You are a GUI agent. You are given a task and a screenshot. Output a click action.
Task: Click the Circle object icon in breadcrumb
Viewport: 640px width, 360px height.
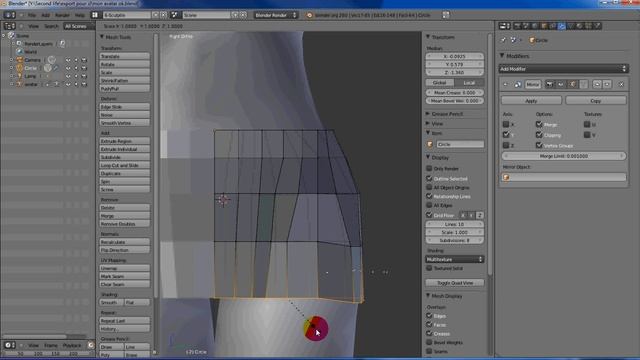pos(532,40)
